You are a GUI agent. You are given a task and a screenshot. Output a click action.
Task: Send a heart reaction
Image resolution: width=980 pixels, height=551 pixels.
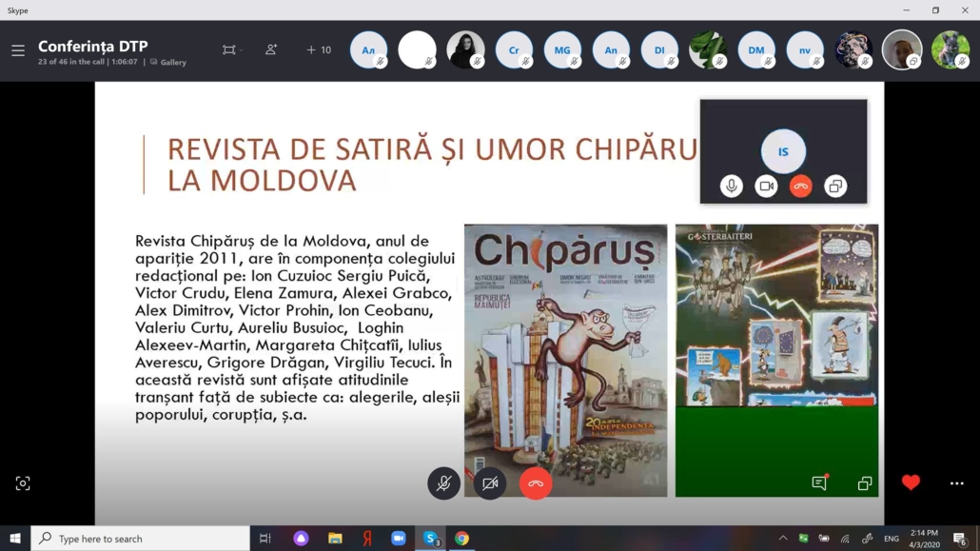pyautogui.click(x=911, y=482)
